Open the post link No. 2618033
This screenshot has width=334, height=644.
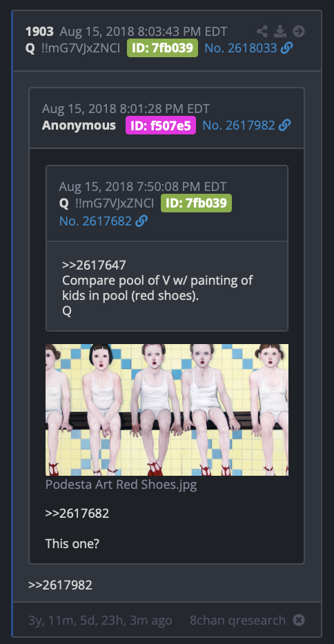point(241,48)
